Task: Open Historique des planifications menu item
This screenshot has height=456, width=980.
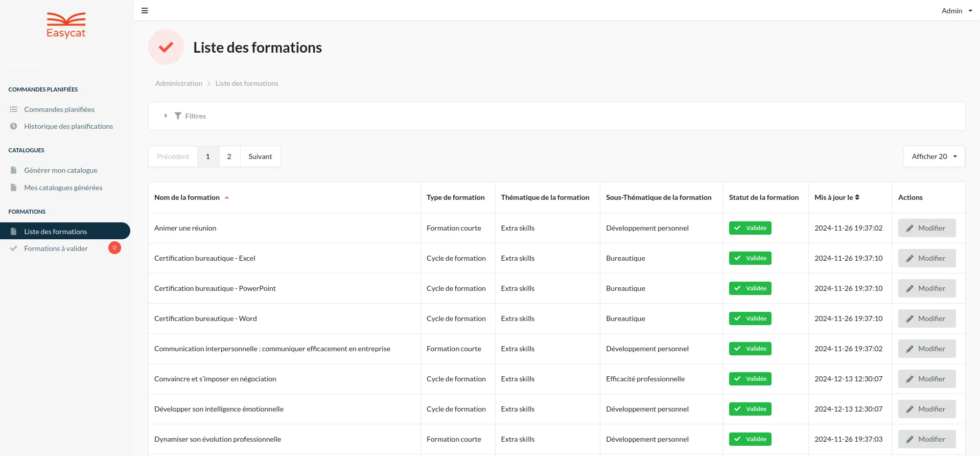Action: pyautogui.click(x=68, y=126)
